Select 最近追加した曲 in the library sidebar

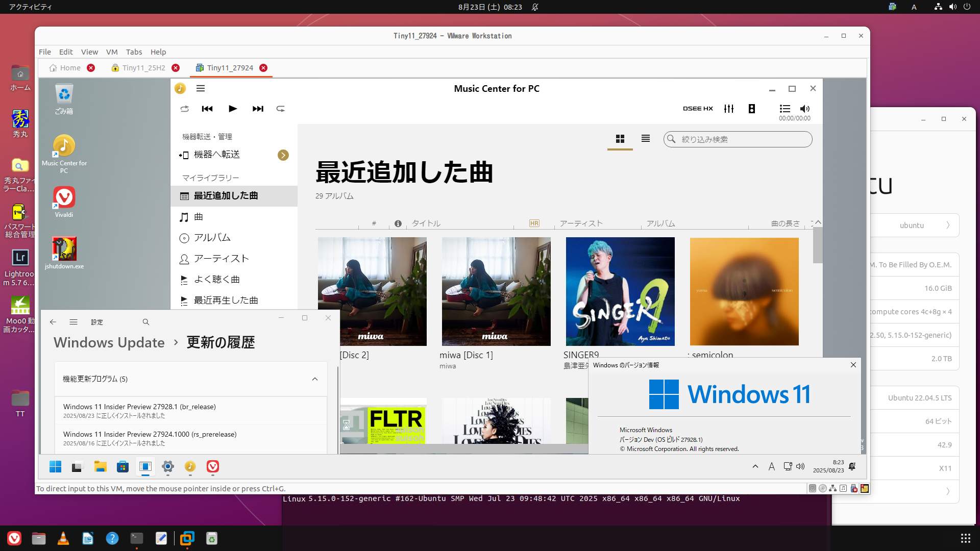point(234,196)
